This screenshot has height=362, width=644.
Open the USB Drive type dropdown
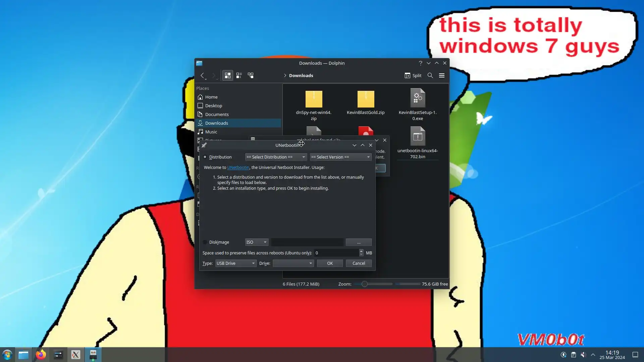click(236, 263)
